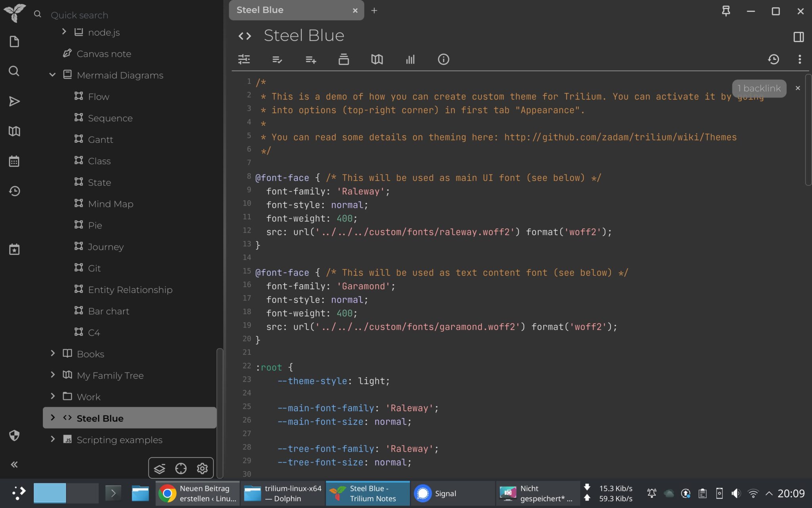Open note revisions history icon
This screenshot has height=508, width=812.
pos(774,59)
